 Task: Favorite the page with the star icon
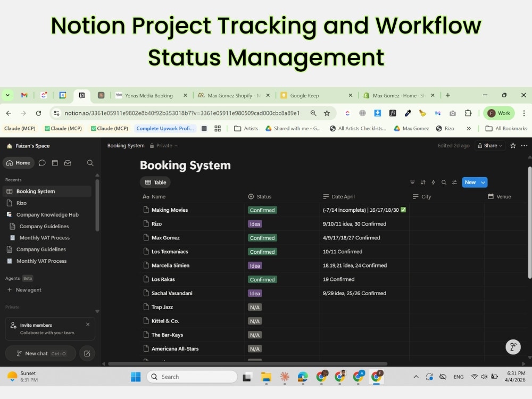(513, 146)
